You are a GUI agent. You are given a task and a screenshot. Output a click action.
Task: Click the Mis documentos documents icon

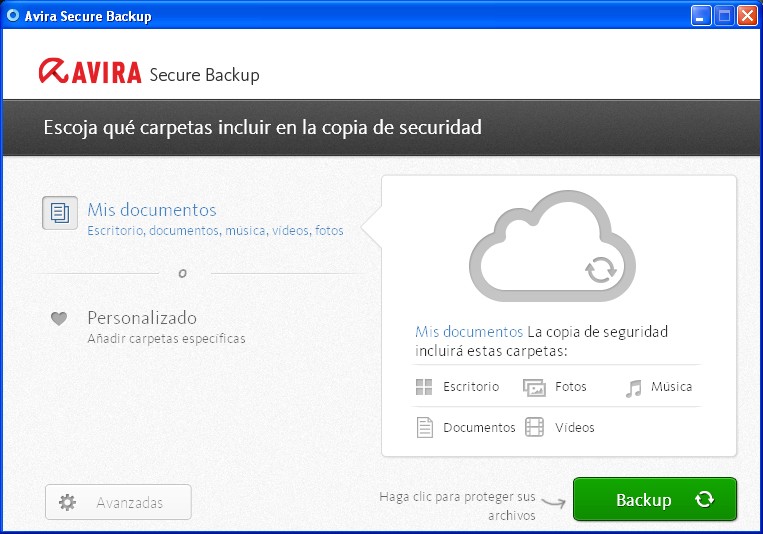[x=60, y=213]
